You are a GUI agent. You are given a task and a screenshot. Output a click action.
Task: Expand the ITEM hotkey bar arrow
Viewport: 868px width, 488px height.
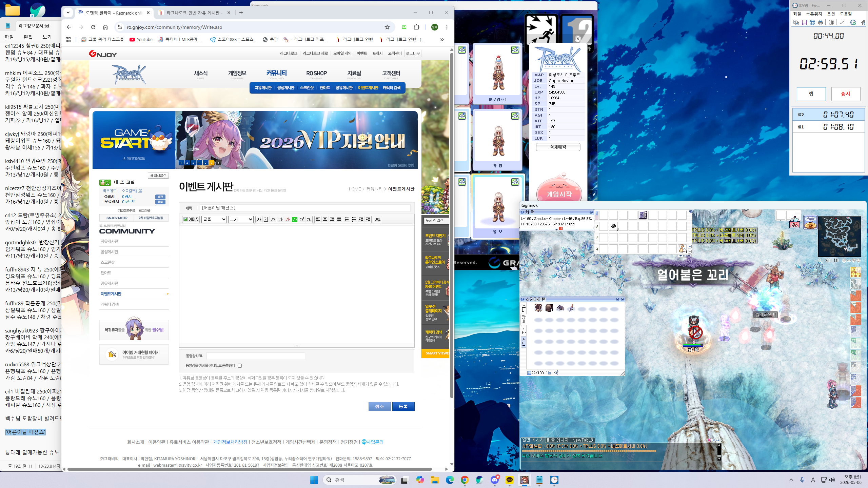click(681, 256)
